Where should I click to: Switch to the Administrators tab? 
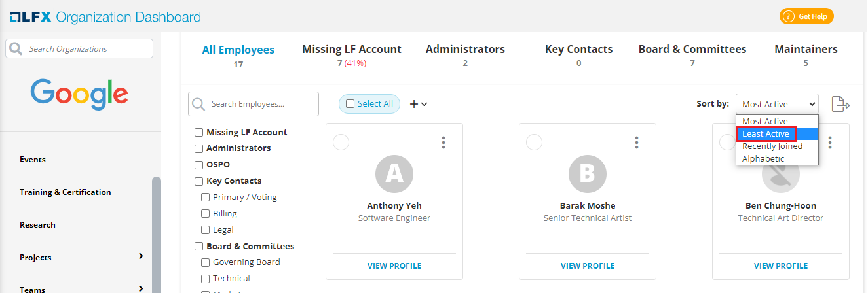click(x=465, y=50)
